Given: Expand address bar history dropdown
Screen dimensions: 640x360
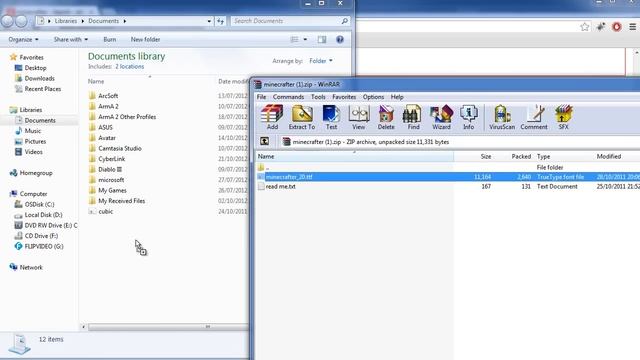Looking at the screenshot, I should point(209,21).
